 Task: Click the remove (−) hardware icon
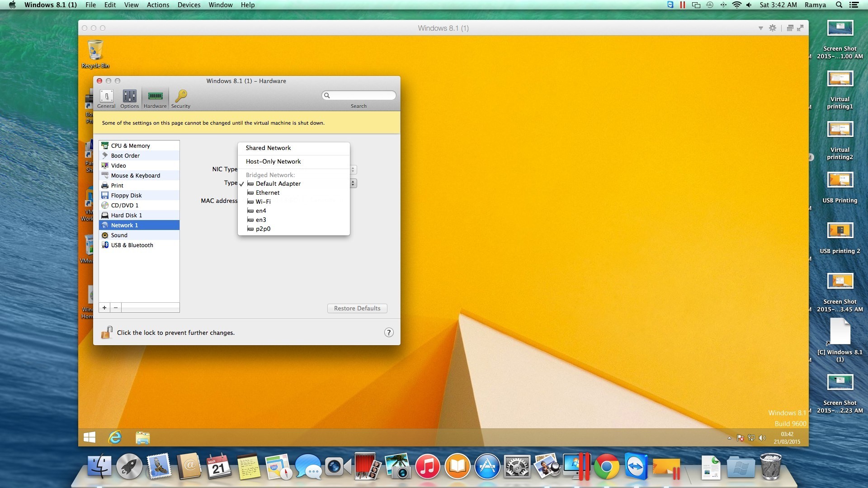pos(115,308)
